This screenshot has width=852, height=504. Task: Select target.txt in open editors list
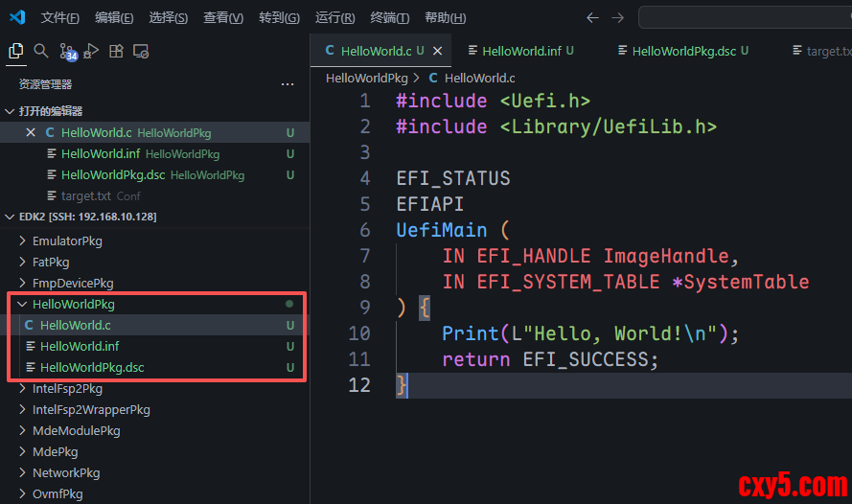tap(86, 195)
